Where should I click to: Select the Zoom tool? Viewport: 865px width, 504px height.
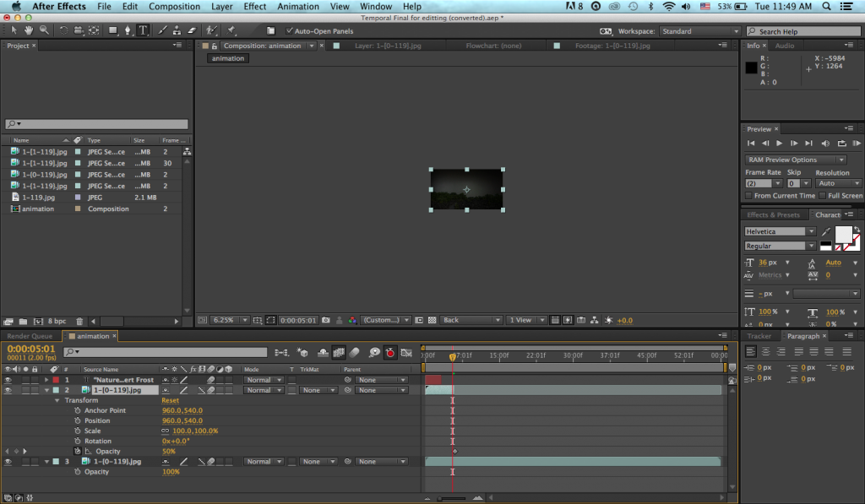42,30
